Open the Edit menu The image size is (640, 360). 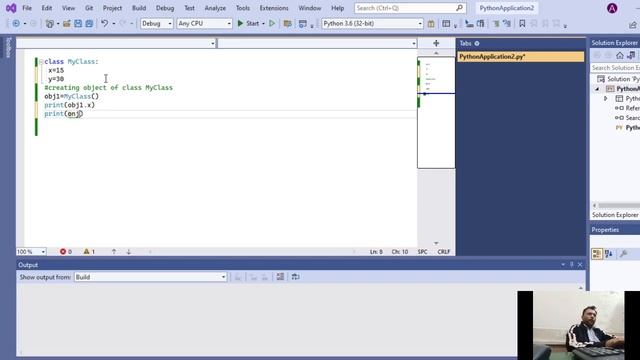(x=47, y=8)
